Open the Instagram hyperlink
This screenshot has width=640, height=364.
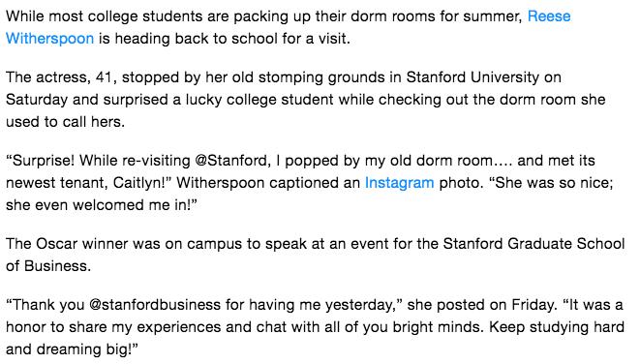click(x=399, y=183)
